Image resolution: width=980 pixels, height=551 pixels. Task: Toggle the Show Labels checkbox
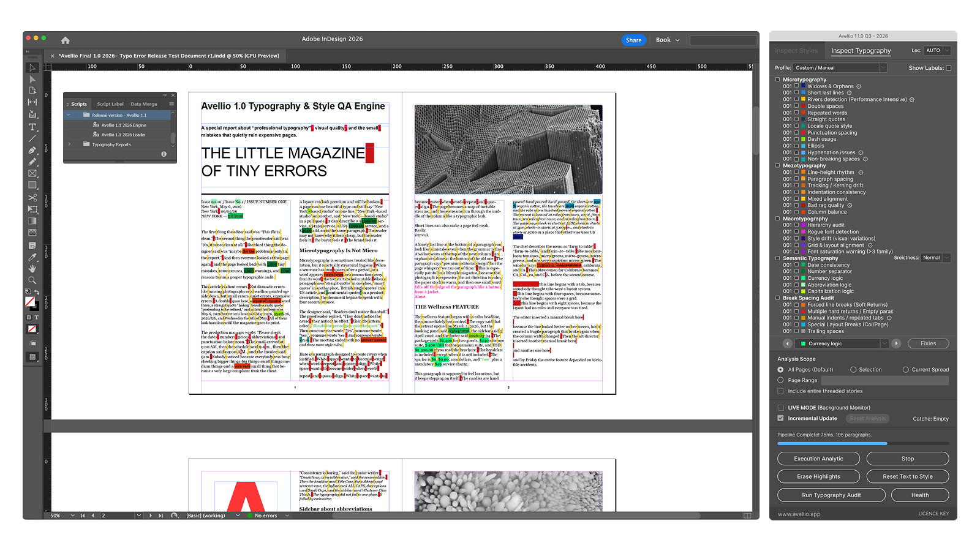(x=949, y=68)
